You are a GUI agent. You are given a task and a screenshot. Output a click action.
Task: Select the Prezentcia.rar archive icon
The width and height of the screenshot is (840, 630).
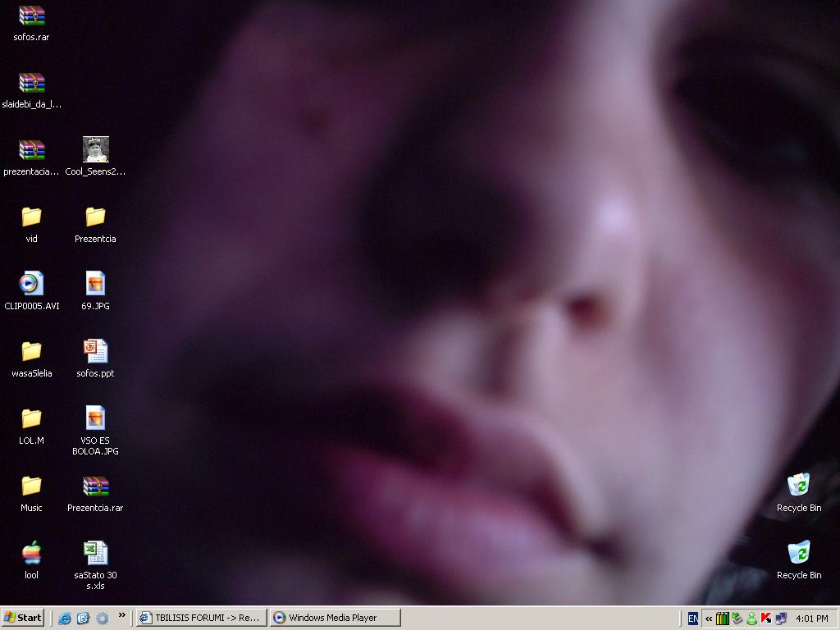point(95,486)
